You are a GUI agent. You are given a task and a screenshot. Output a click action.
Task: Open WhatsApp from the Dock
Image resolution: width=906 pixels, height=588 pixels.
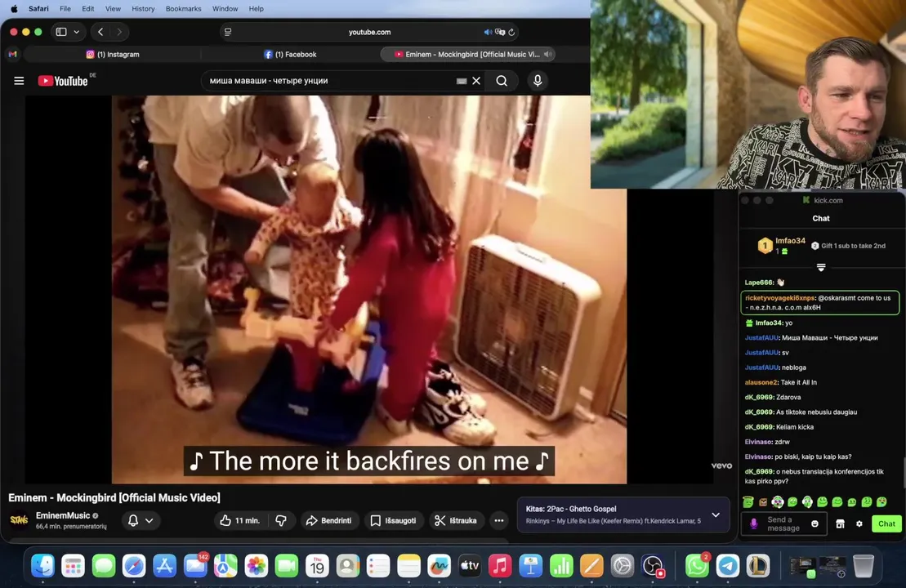click(x=697, y=566)
